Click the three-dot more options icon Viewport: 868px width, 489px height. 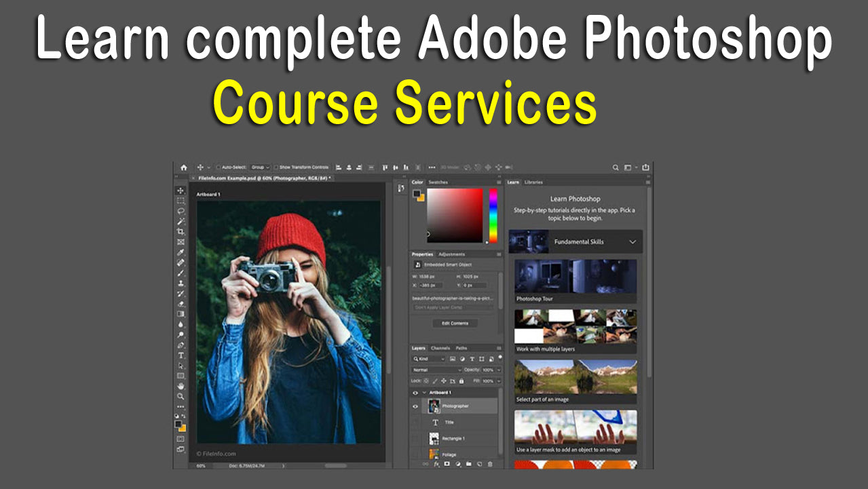[x=432, y=168]
